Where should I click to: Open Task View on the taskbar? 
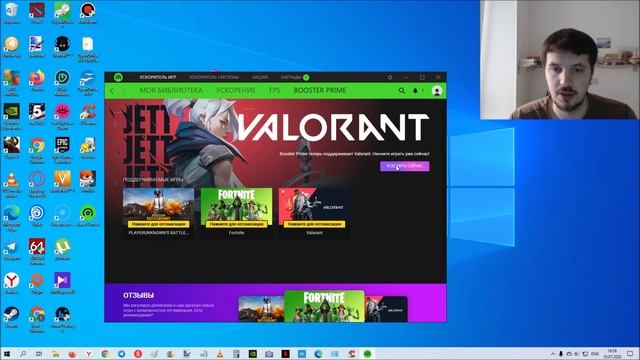39,353
